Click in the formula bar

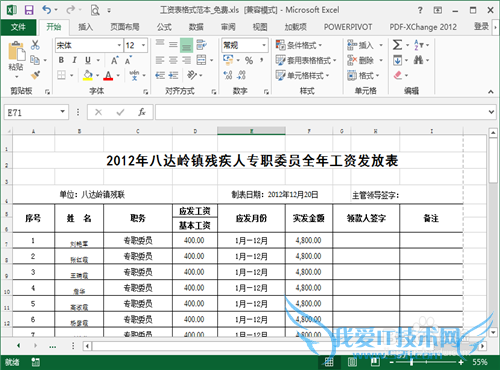[x=322, y=112]
